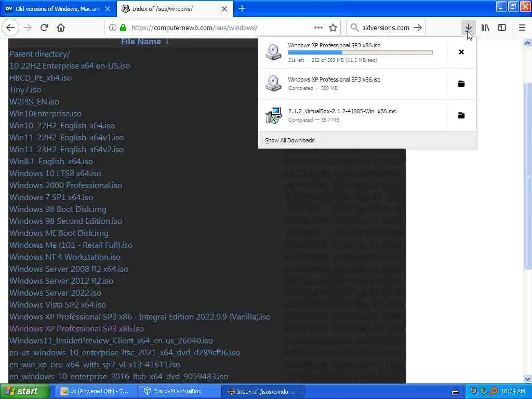Show site information icon in address bar
This screenshot has height=399, width=532.
point(112,28)
